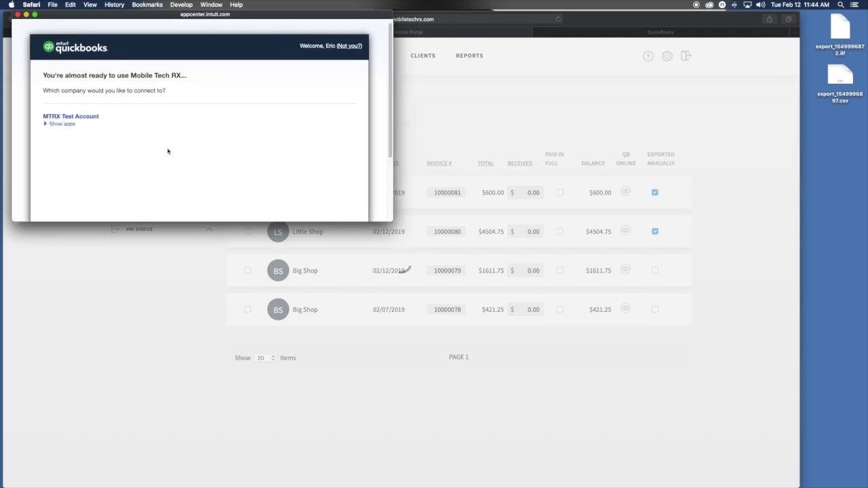The height and width of the screenshot is (488, 868).
Task: Click BS avatar on invoice 10000078 row
Action: coord(278,310)
